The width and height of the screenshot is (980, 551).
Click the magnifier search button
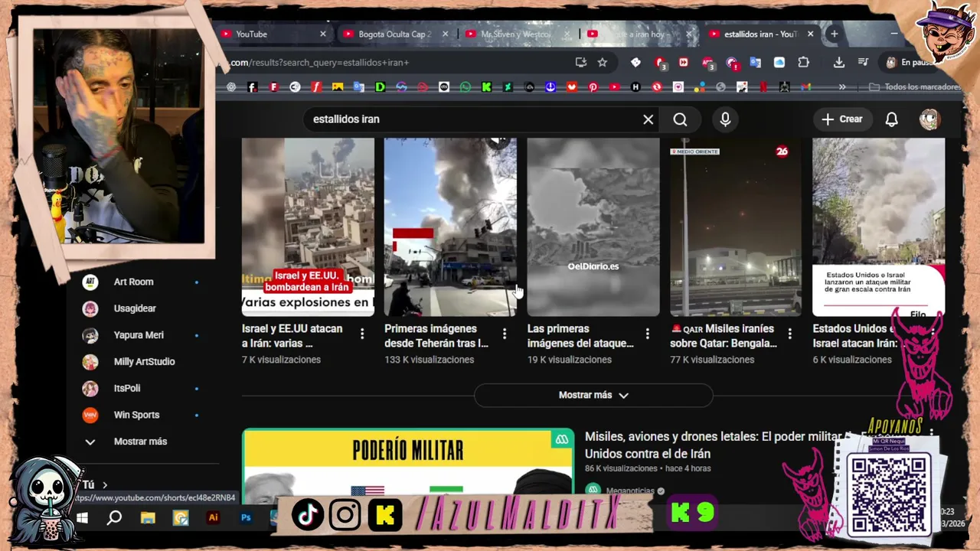point(680,119)
